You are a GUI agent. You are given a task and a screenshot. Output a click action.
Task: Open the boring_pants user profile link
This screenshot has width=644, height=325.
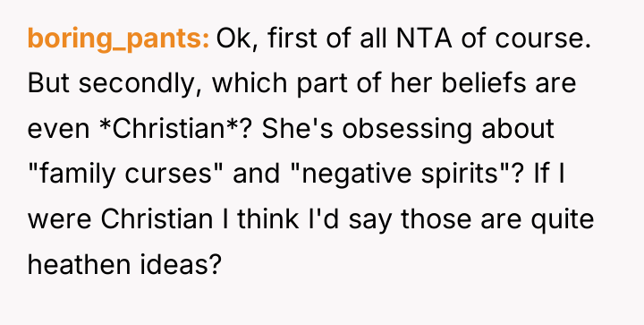(118, 40)
